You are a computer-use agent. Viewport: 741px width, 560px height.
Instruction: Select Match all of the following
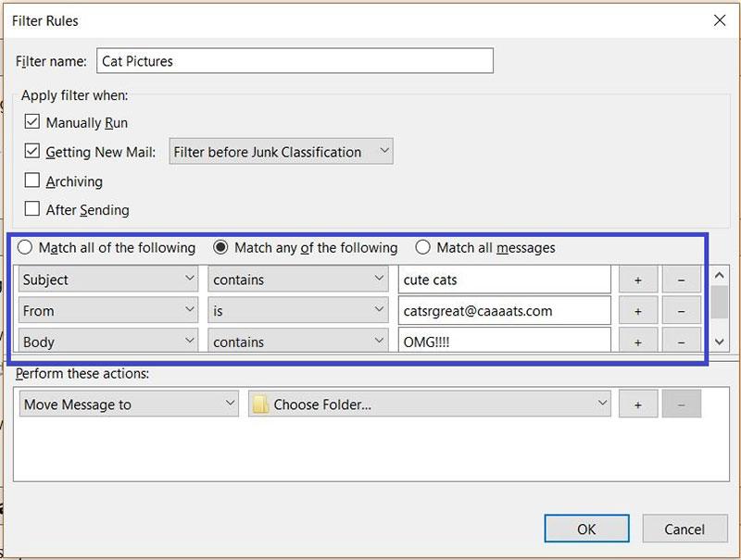[x=25, y=248]
